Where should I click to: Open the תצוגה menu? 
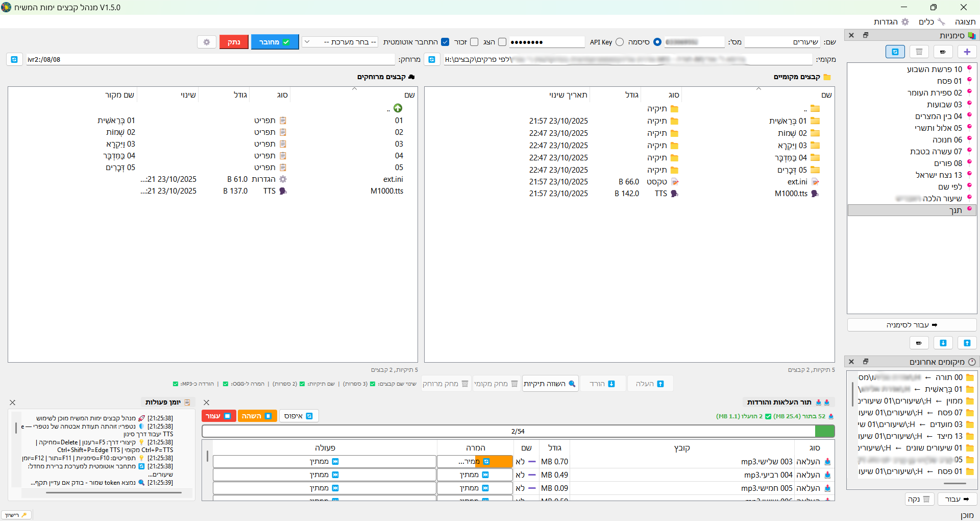(965, 21)
